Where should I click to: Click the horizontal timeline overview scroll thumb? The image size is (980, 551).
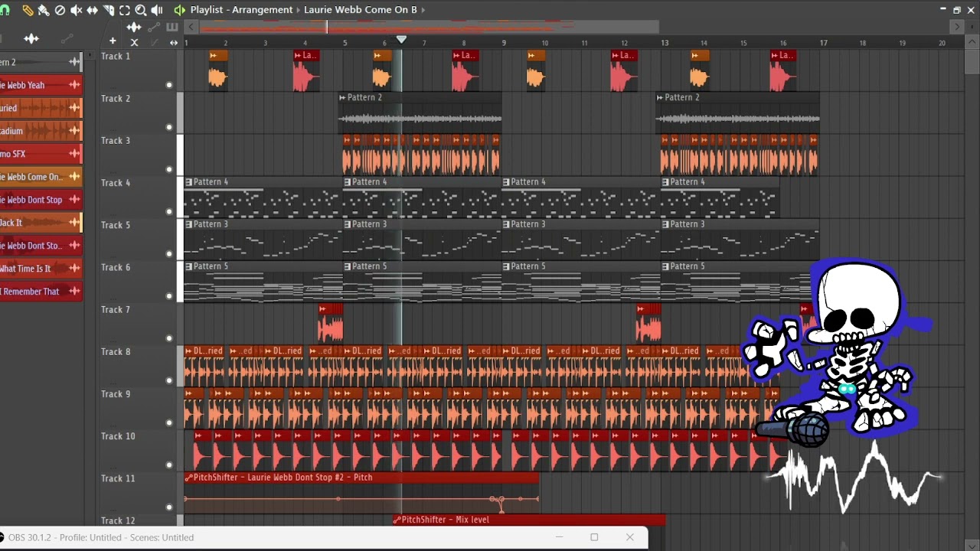click(430, 27)
